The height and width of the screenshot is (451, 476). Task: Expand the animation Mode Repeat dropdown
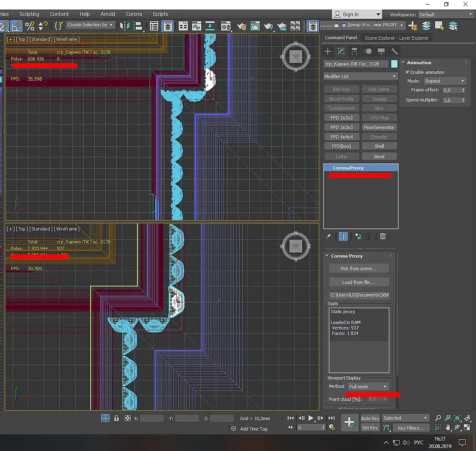(445, 81)
